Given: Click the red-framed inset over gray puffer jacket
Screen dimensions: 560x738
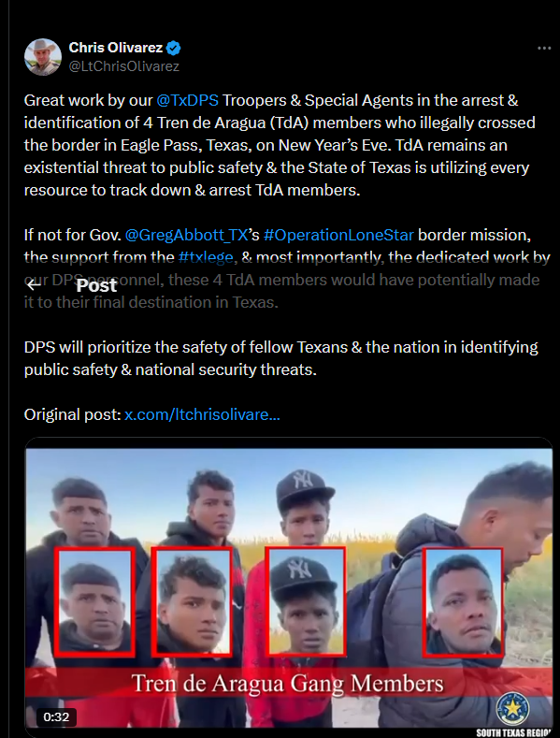Looking at the screenshot, I should pos(463,601).
